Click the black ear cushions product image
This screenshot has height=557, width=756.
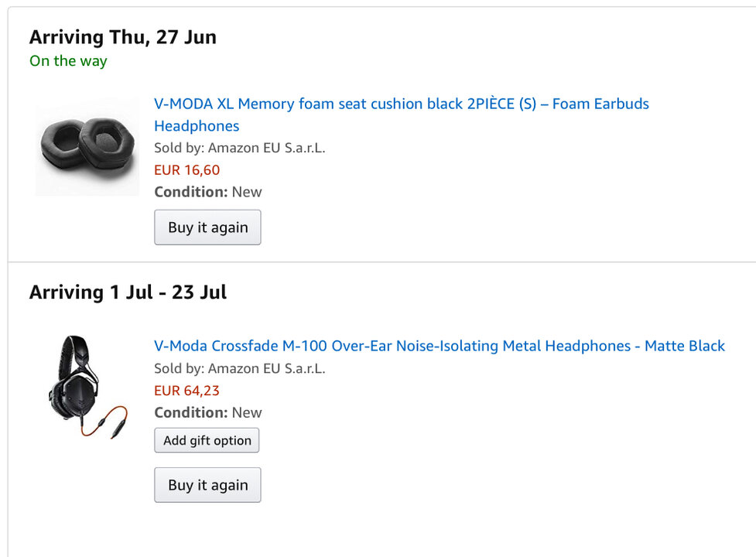click(x=86, y=147)
